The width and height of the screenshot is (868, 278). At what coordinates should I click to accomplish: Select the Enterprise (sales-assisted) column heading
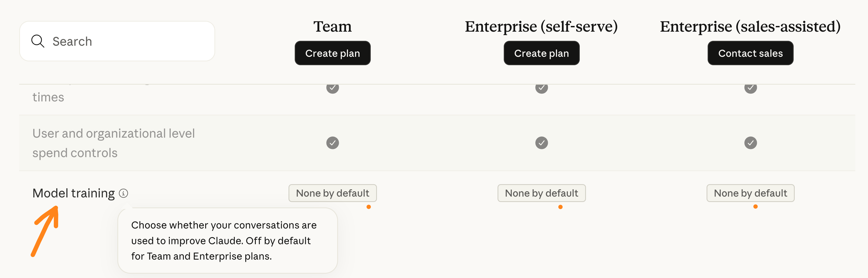click(750, 26)
